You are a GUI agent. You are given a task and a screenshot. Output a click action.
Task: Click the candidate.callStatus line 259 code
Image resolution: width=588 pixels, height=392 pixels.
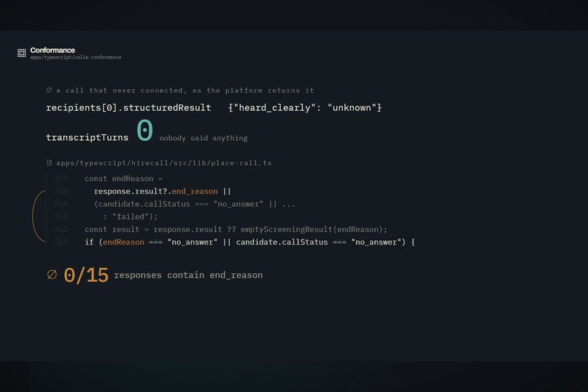pos(195,204)
